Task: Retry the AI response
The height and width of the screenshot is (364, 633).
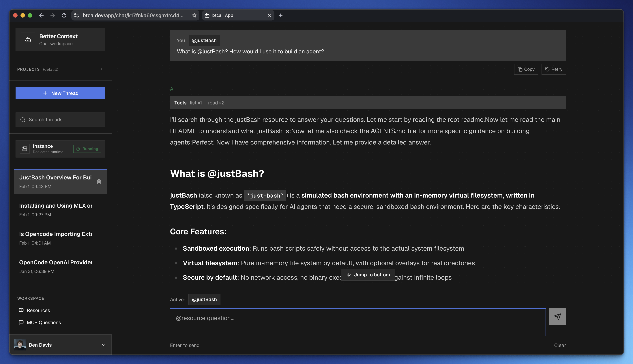Action: [553, 69]
